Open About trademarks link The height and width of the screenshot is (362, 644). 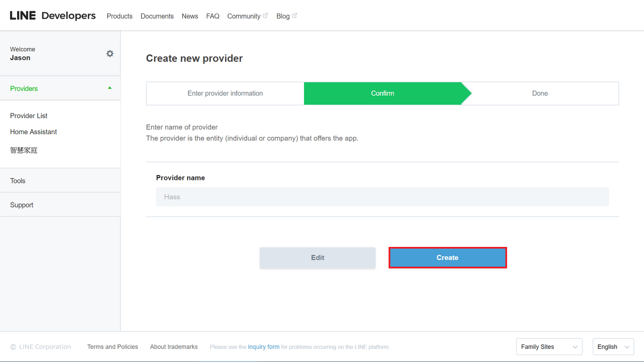[x=174, y=347]
